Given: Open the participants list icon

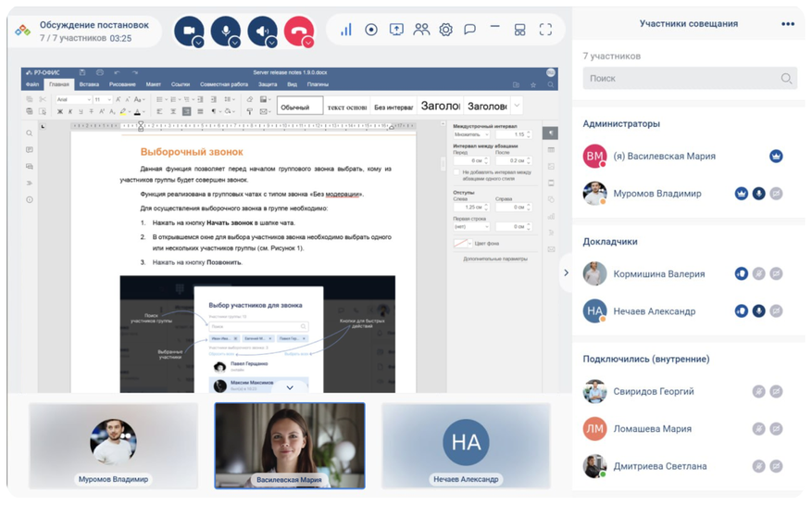Looking at the screenshot, I should click(x=421, y=30).
